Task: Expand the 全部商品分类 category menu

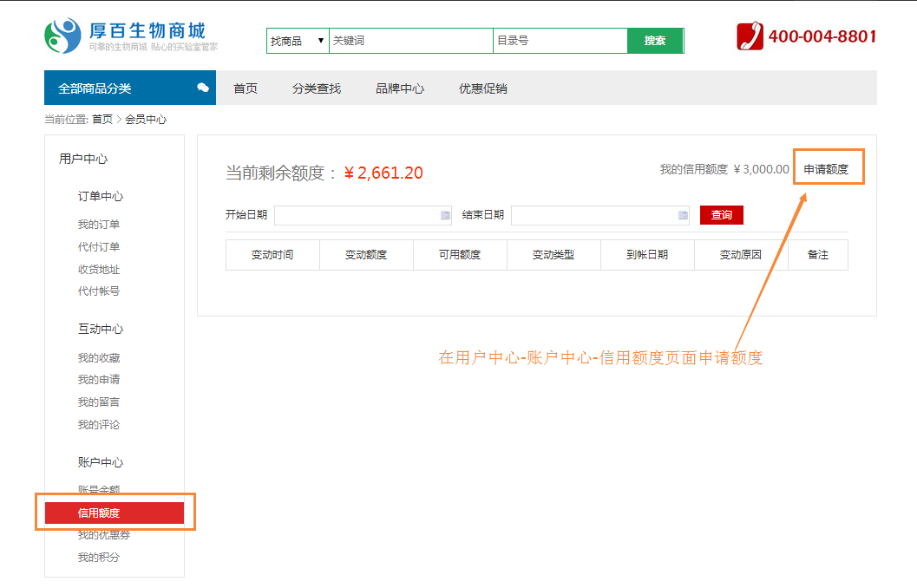Action: tap(95, 88)
